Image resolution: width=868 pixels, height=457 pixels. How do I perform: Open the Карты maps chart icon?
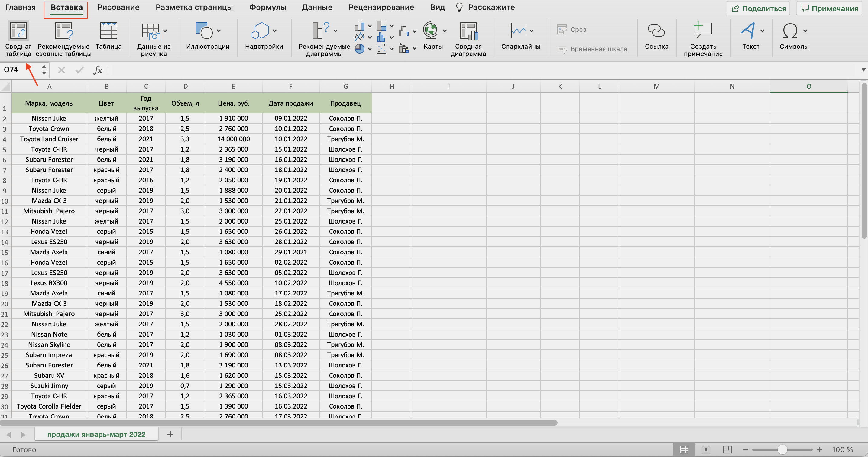431,31
